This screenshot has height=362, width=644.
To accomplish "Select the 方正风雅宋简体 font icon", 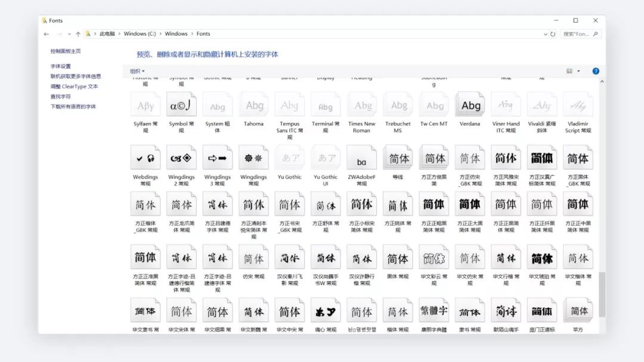I will (x=506, y=157).
